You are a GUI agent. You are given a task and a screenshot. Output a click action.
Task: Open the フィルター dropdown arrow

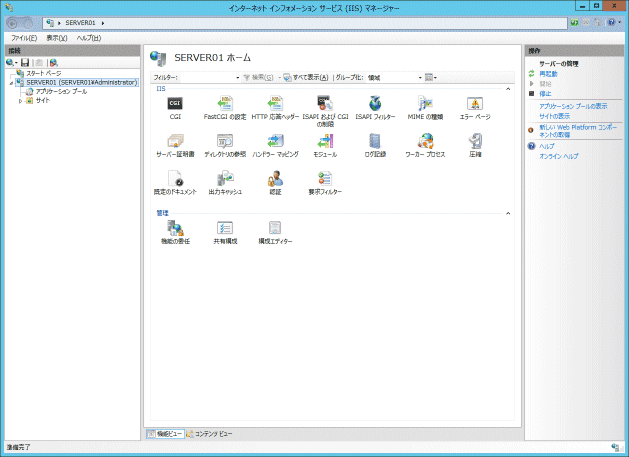(238, 77)
